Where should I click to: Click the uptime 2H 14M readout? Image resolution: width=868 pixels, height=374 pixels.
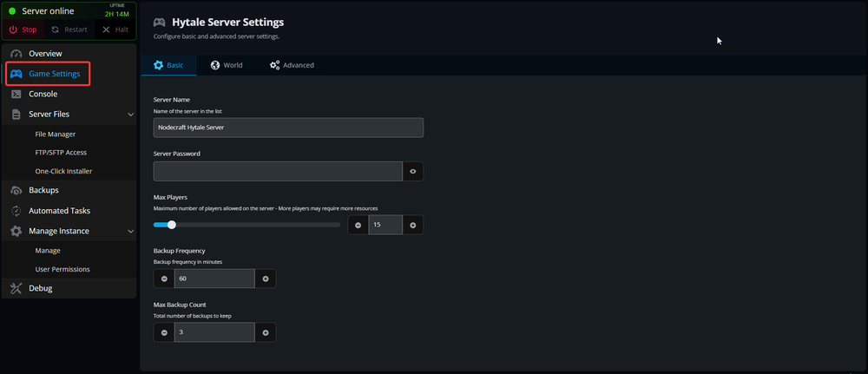pos(117,15)
